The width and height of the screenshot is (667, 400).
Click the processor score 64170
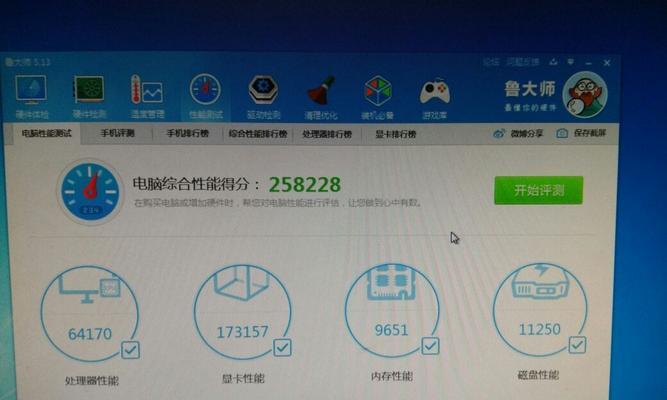(x=90, y=334)
